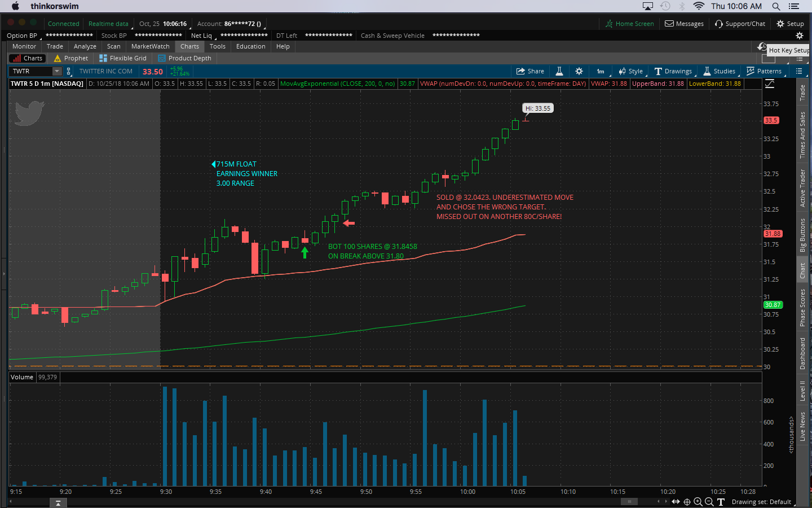Image resolution: width=812 pixels, height=508 pixels.
Task: Open the Trade tab
Action: tap(55, 46)
